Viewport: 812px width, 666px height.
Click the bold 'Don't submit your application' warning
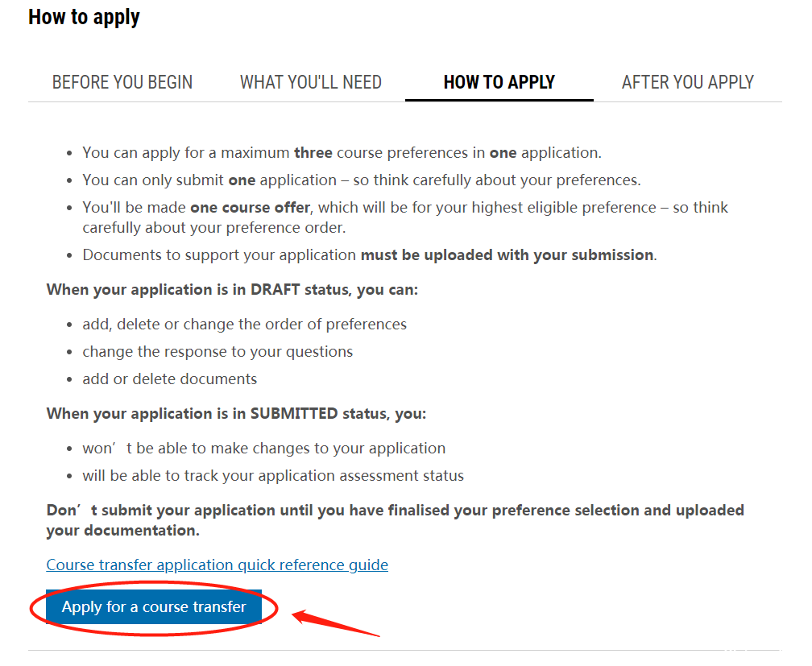pyautogui.click(x=395, y=520)
